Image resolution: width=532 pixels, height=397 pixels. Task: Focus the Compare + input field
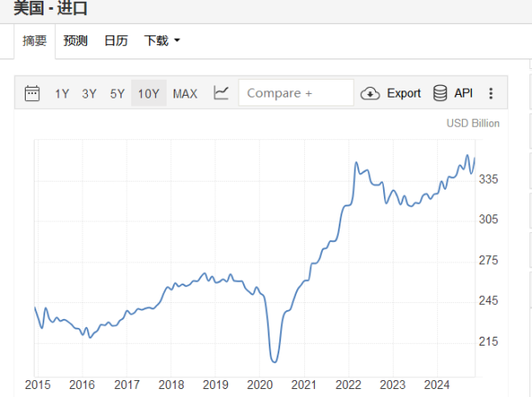(296, 93)
